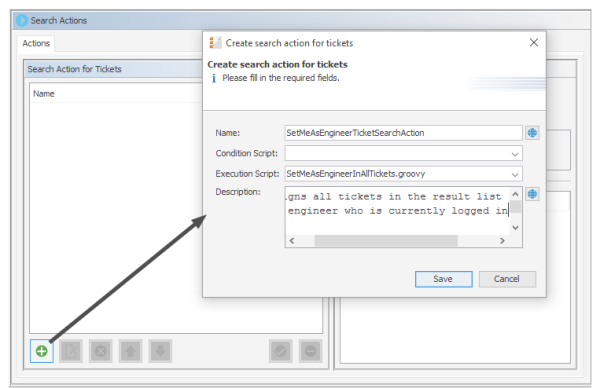The image size is (600, 388).
Task: Click the move up arrow icon
Action: tap(130, 351)
